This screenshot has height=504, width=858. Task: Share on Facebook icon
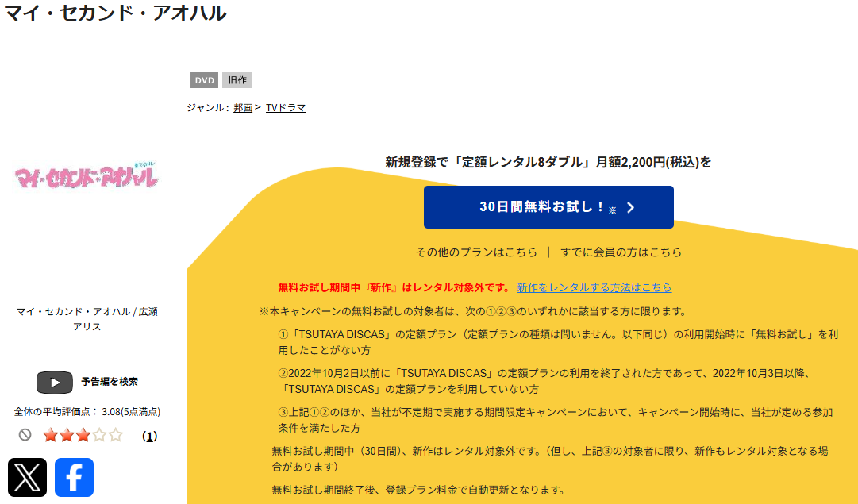click(x=74, y=477)
